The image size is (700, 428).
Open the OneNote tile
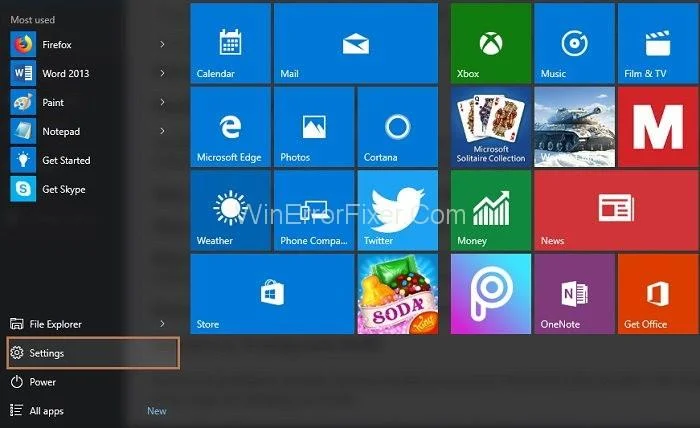[x=574, y=294]
